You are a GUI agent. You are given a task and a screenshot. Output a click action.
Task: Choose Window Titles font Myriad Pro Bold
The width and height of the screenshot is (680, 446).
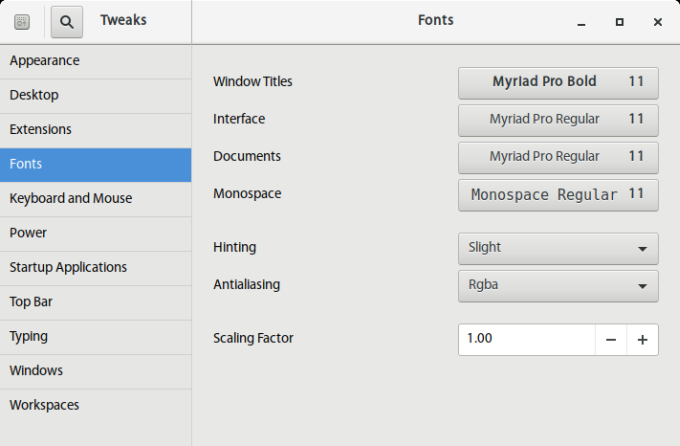(558, 82)
